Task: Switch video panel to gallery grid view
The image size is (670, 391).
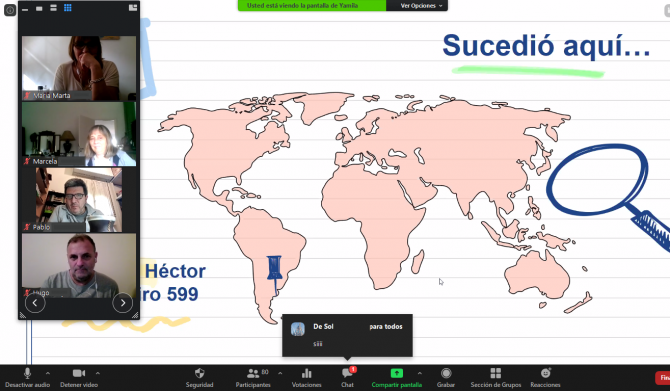Action: click(68, 8)
